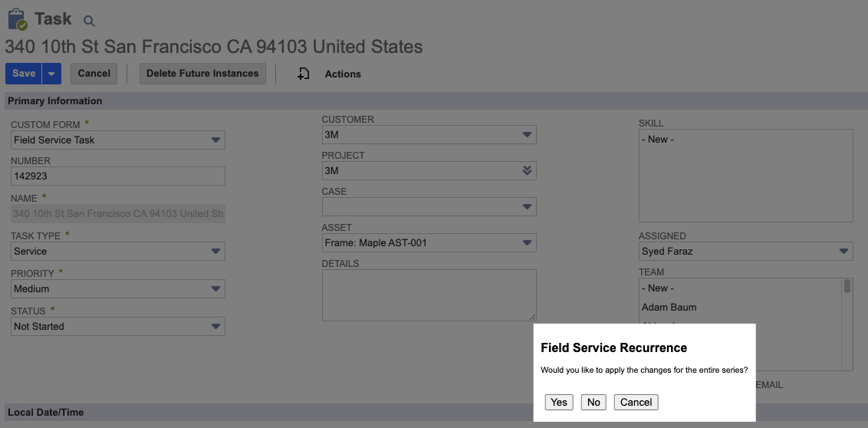Select Adam Baum in the Team list
Viewport: 868px width, 428px height.
669,308
